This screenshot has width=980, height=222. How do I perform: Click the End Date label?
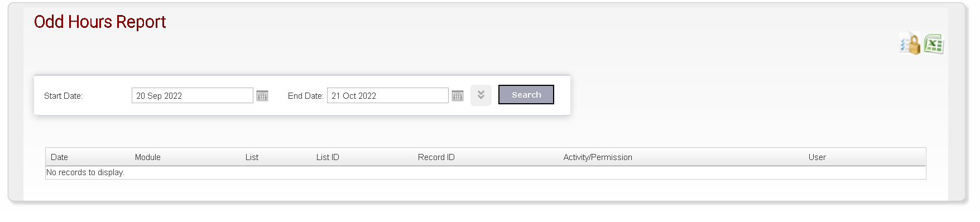point(305,96)
